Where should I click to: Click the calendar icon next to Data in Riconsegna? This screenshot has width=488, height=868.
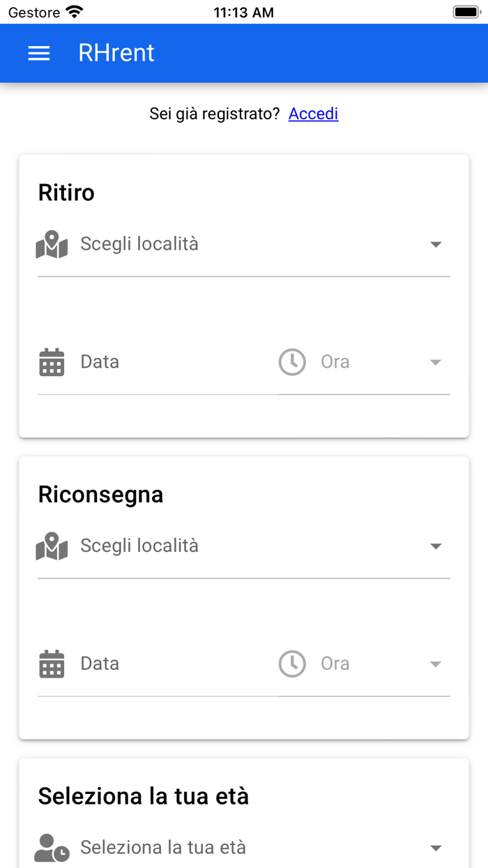(52, 664)
